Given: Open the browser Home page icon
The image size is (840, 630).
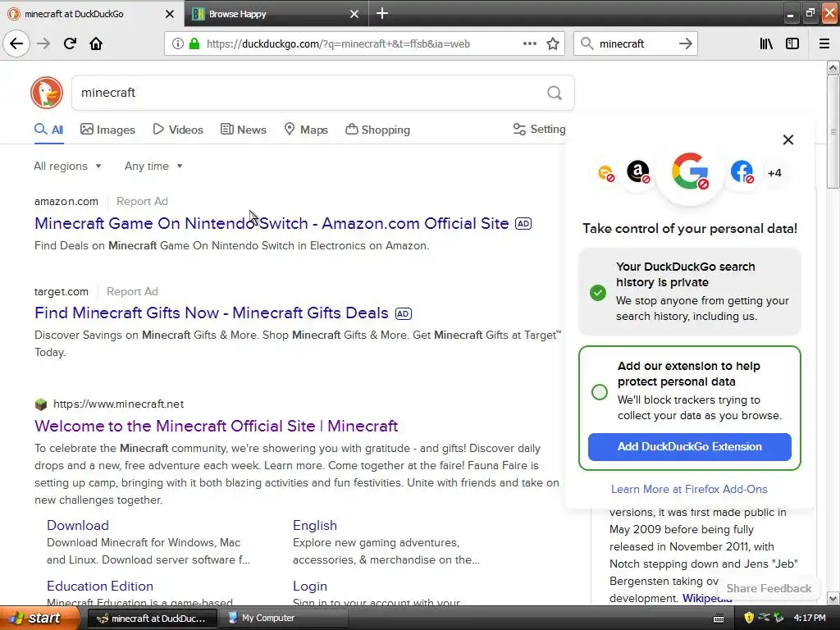Looking at the screenshot, I should [x=96, y=43].
